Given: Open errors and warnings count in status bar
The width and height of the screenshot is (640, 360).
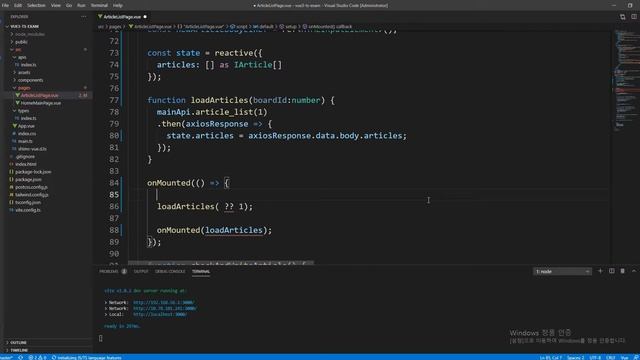Looking at the screenshot, I should point(37,358).
